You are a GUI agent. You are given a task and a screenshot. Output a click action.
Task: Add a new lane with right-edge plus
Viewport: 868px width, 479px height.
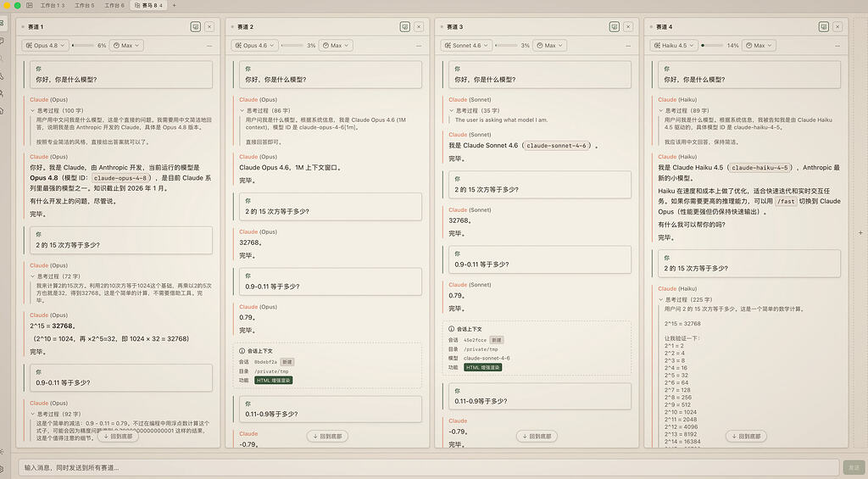tap(860, 232)
